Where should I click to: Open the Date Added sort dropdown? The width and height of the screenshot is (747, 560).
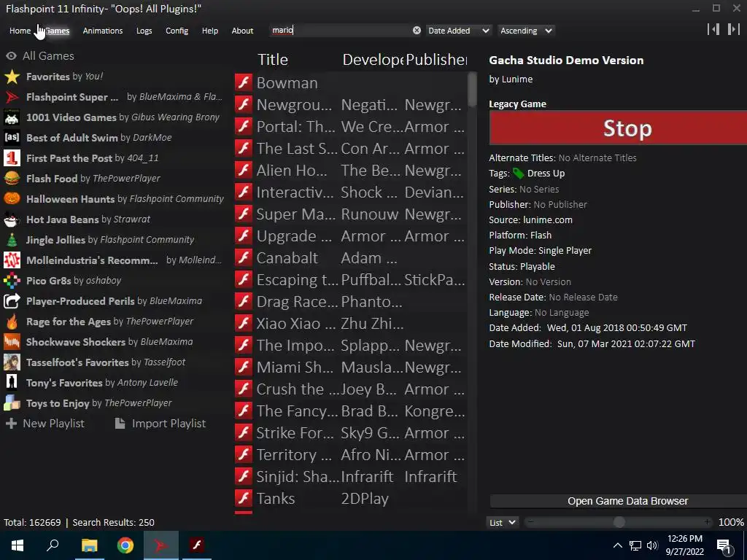pyautogui.click(x=458, y=31)
